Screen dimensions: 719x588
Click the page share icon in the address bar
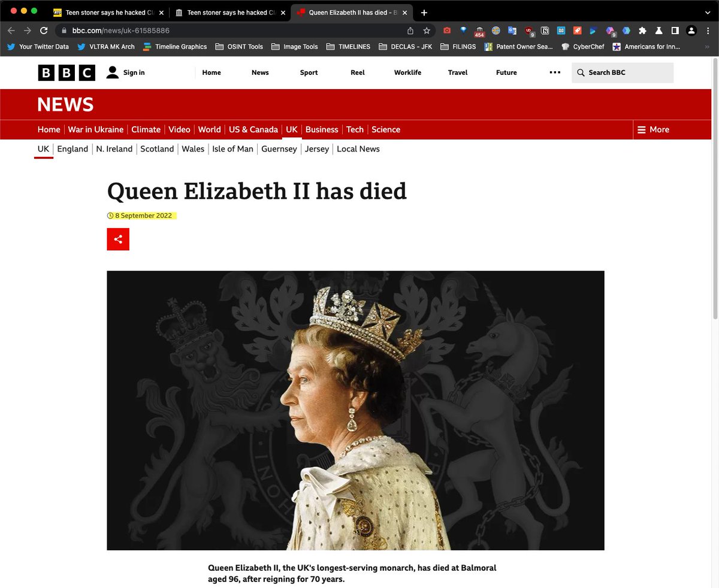(x=410, y=31)
